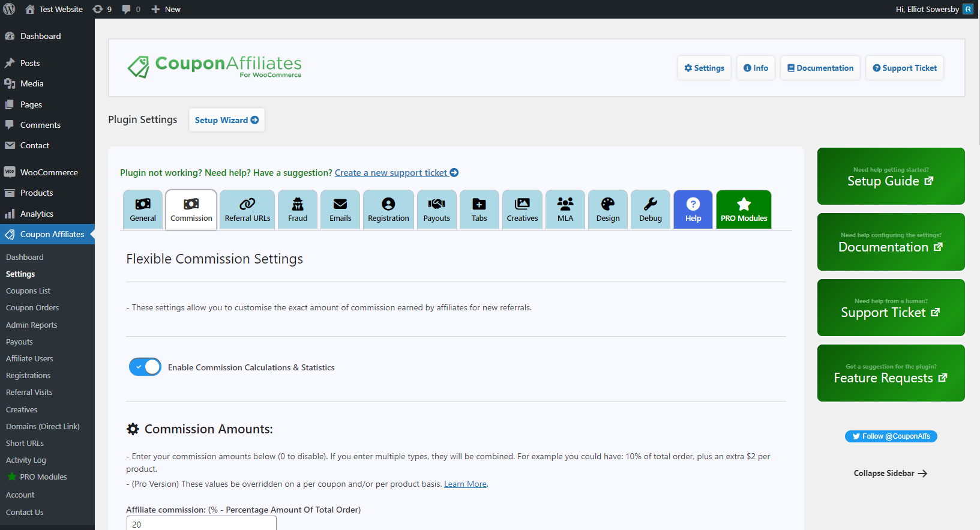
Task: Open the Feature Requests card
Action: point(891,373)
